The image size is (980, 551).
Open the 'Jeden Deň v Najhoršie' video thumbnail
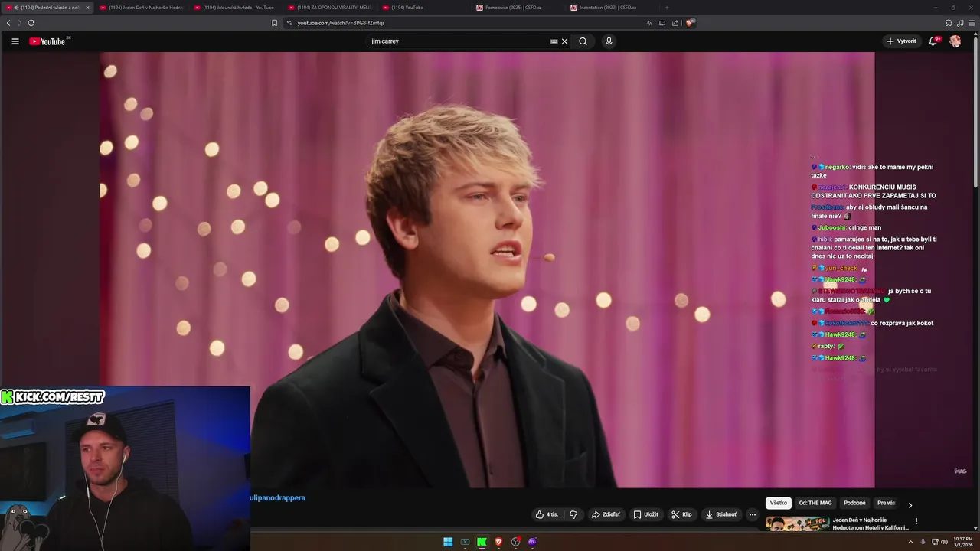[798, 524]
